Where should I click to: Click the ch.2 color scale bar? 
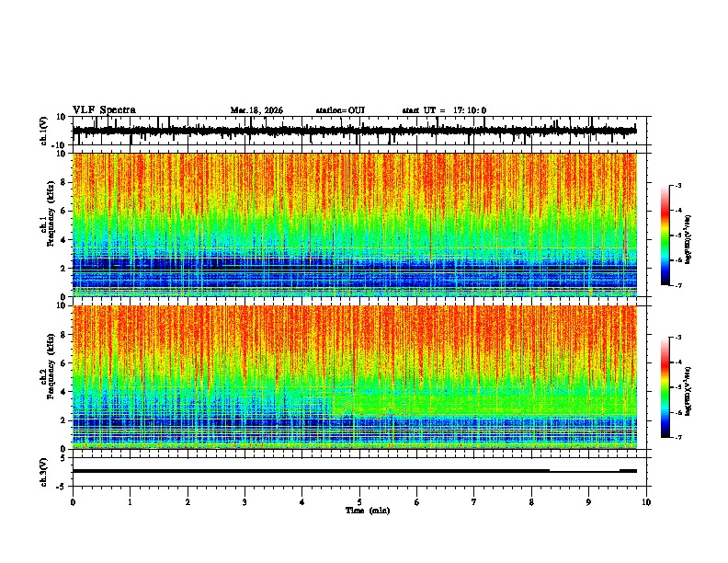click(x=665, y=387)
